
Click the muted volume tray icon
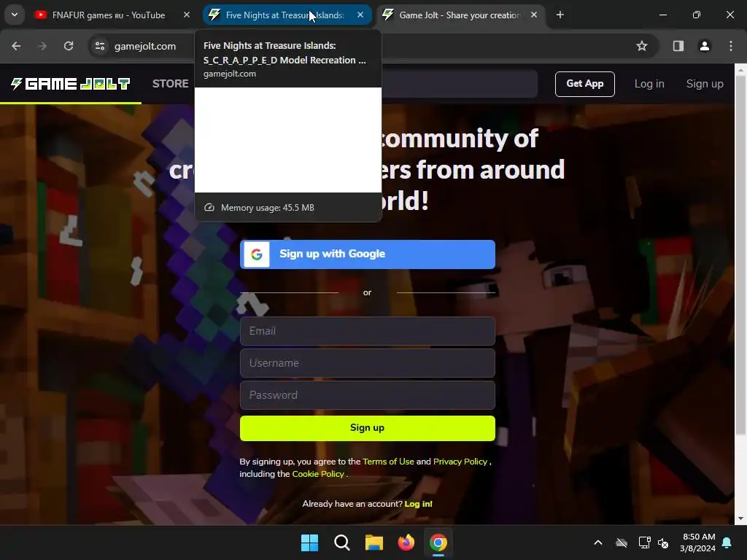663,542
